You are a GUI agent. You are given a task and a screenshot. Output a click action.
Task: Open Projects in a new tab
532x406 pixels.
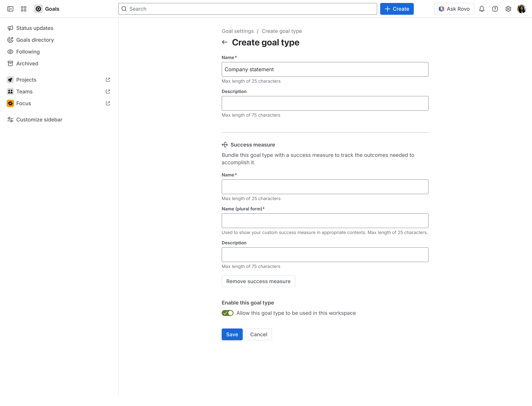pyautogui.click(x=108, y=80)
